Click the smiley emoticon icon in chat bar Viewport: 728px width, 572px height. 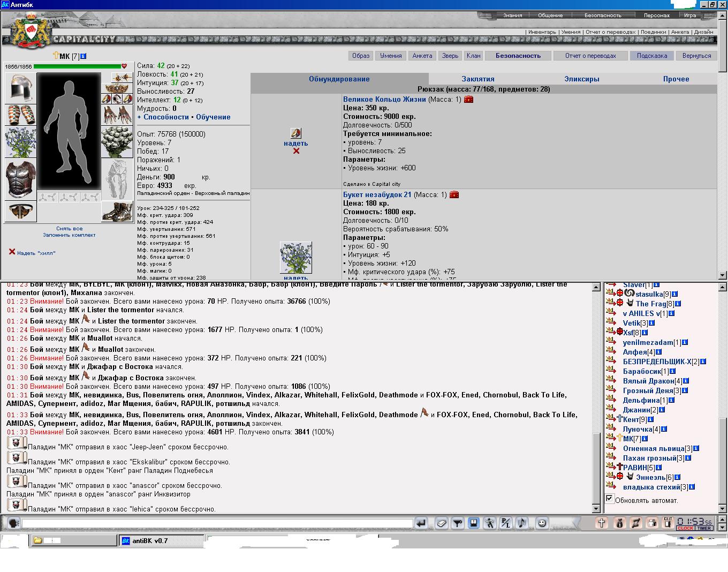point(542,523)
